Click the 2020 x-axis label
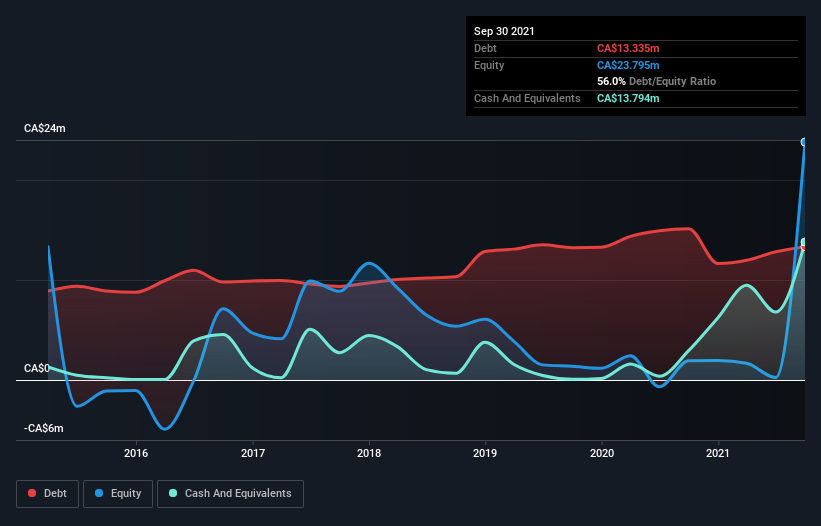Screen dimensions: 821x526 (x=602, y=453)
